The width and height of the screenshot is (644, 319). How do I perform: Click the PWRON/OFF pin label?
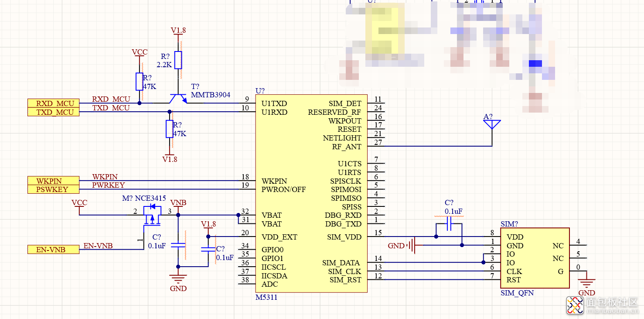[283, 190]
